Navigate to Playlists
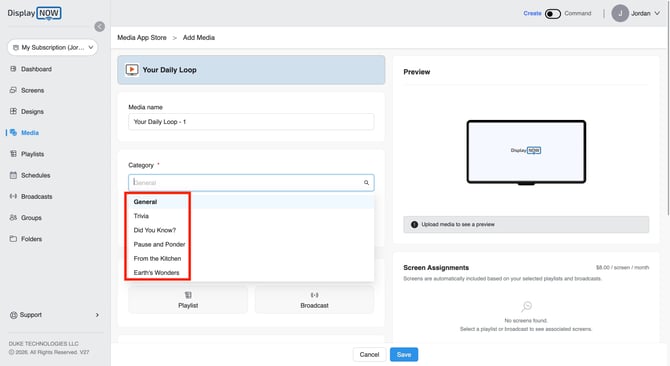 32,154
